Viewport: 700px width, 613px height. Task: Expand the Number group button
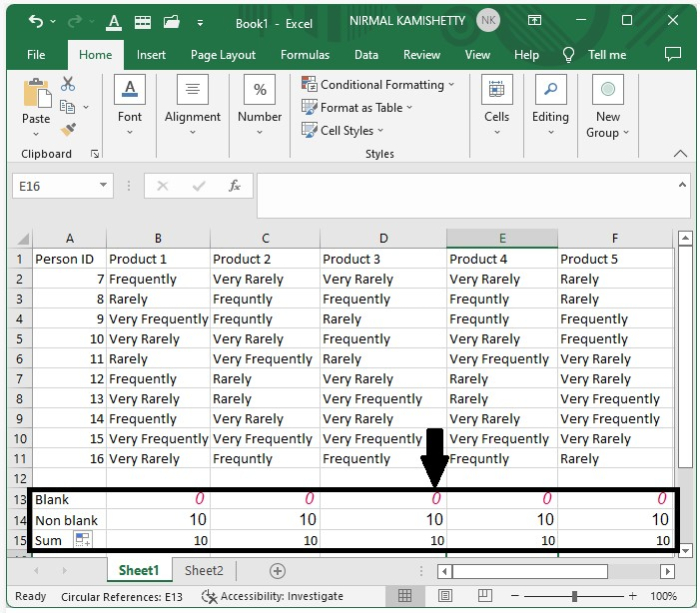259,106
